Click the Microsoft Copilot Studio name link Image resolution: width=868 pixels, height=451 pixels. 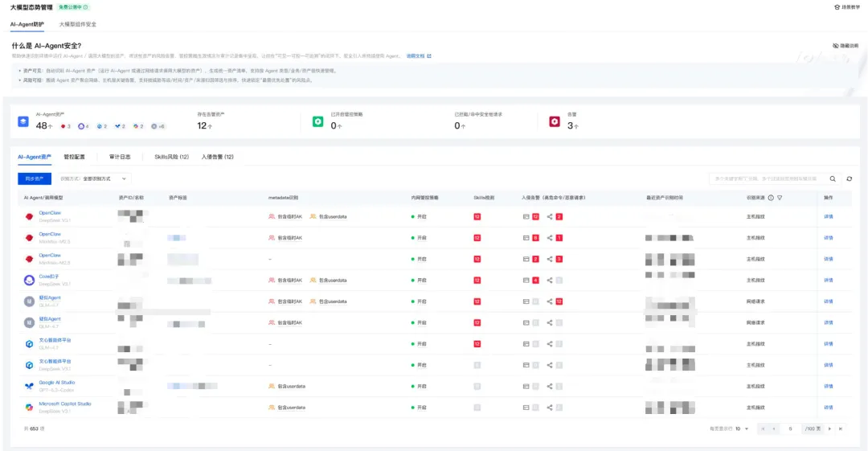[x=65, y=404]
